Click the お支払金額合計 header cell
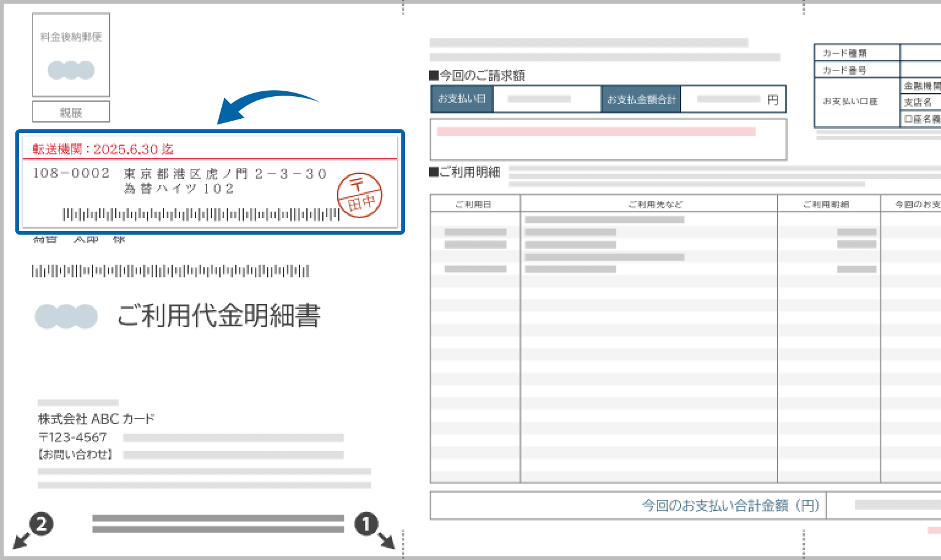Viewport: 941px width, 560px height. (x=641, y=99)
